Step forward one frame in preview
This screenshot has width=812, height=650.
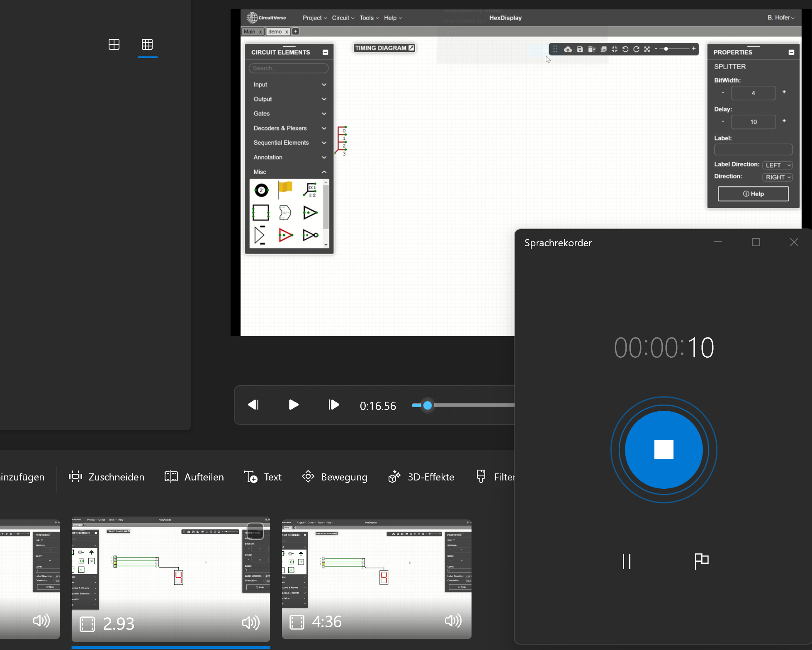pos(333,405)
